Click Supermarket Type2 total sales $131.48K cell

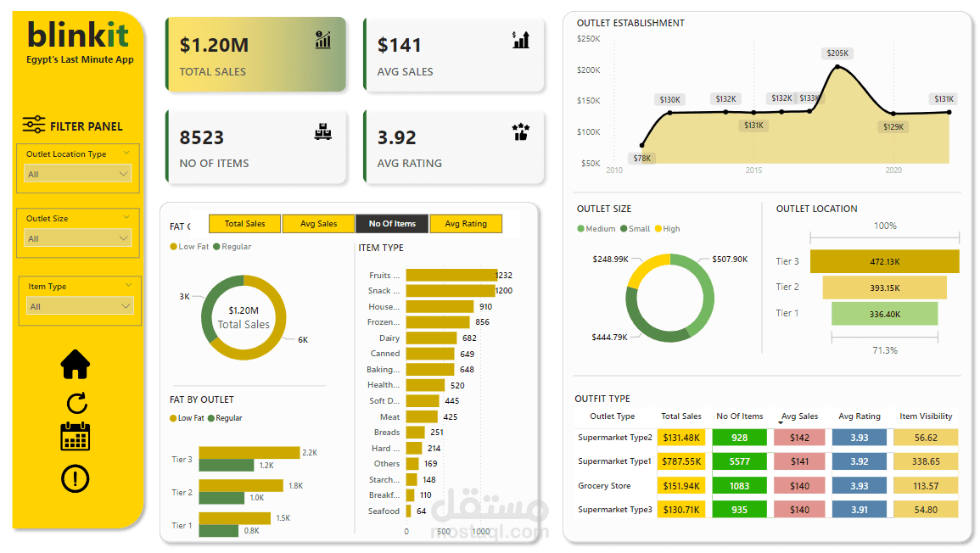click(x=680, y=438)
